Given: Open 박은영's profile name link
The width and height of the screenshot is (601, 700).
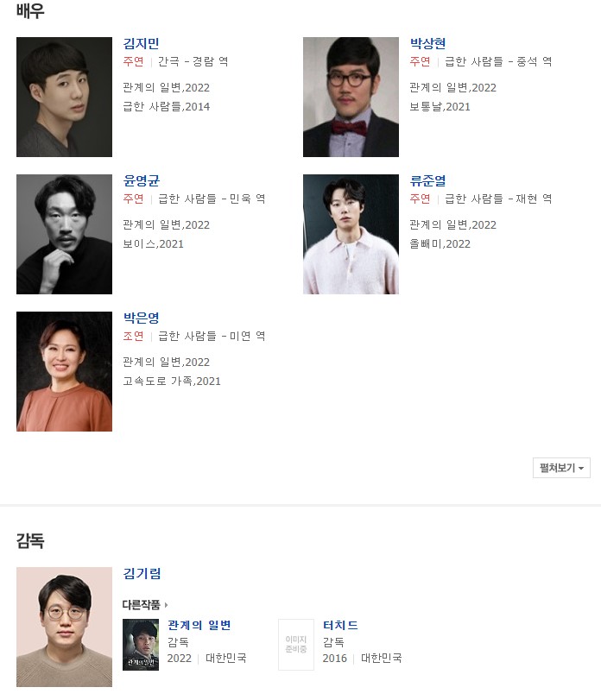Looking at the screenshot, I should [x=141, y=318].
